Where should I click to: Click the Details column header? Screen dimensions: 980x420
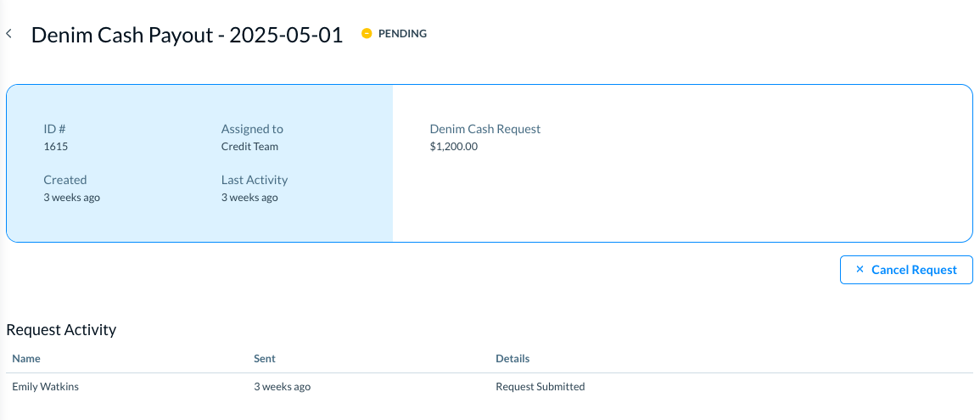tap(512, 359)
